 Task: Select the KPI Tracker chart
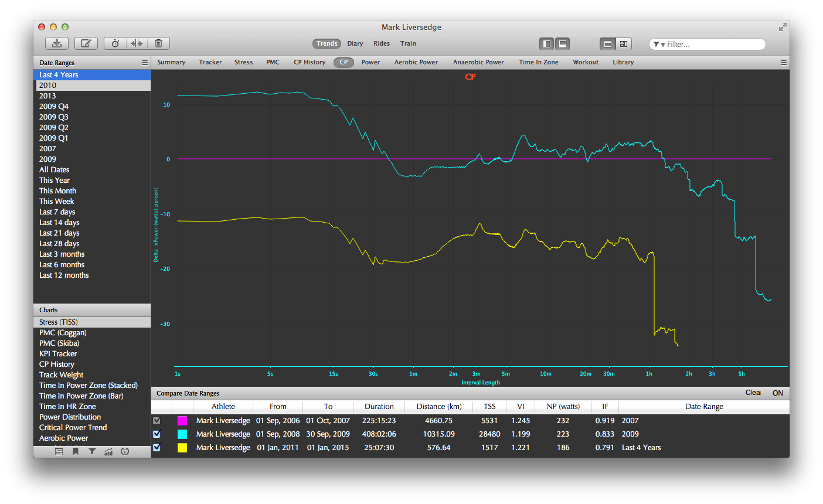tap(93, 354)
